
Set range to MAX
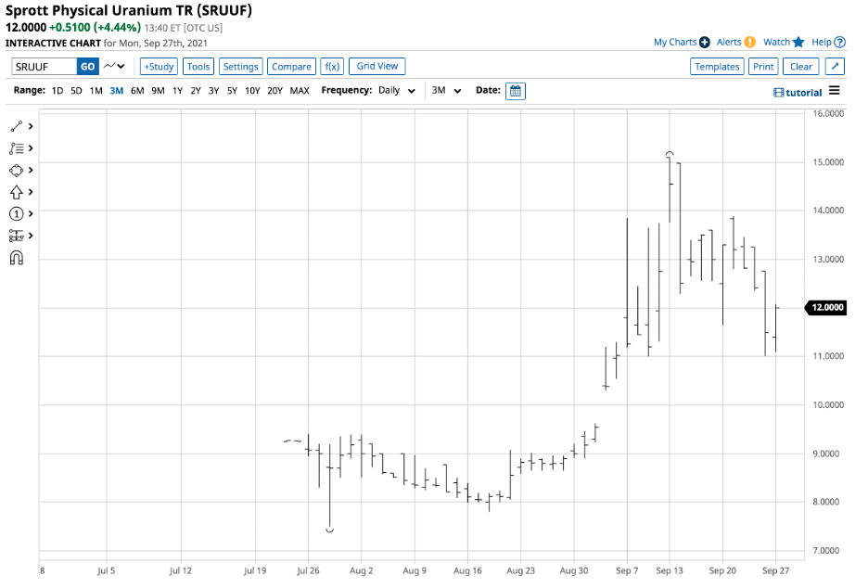tap(300, 91)
